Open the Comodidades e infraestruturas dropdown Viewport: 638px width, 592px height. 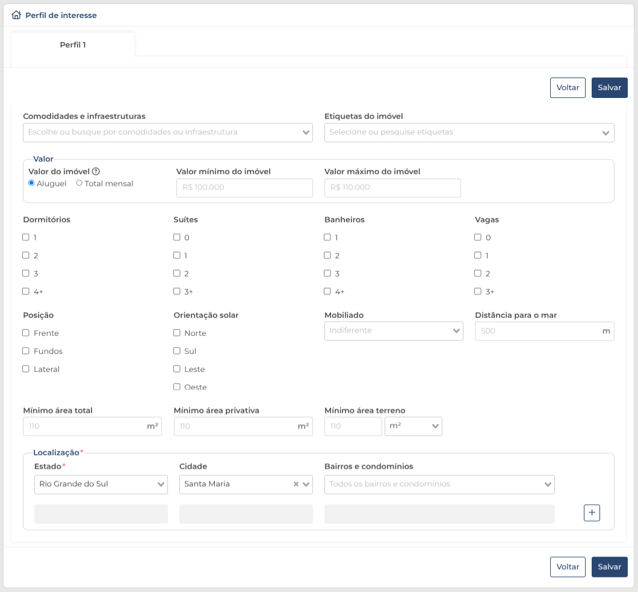[168, 133]
